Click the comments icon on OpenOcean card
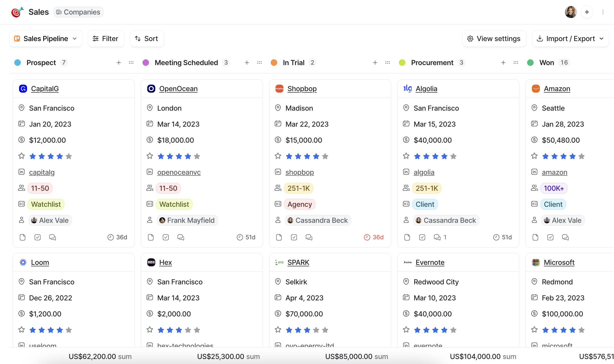Viewport: 614px width, 364px height. pos(181,237)
